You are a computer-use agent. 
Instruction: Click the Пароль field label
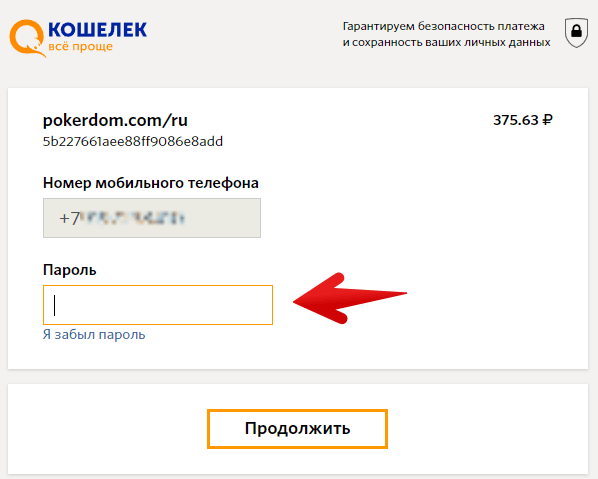(69, 270)
